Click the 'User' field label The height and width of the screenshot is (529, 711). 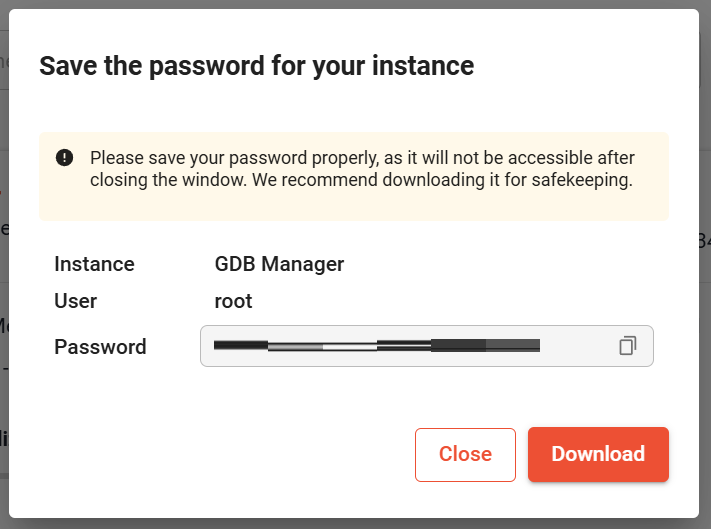pyautogui.click(x=76, y=301)
